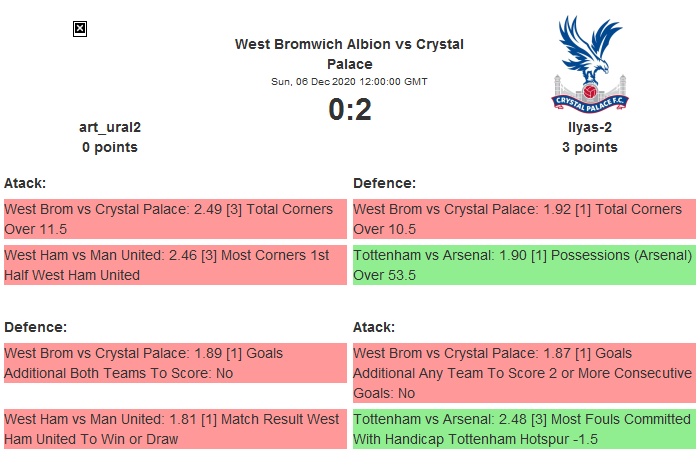Select the Most Fouls Committed Tottenham -1.5 bet
Viewport: 700px width, 460px height.
(524, 428)
